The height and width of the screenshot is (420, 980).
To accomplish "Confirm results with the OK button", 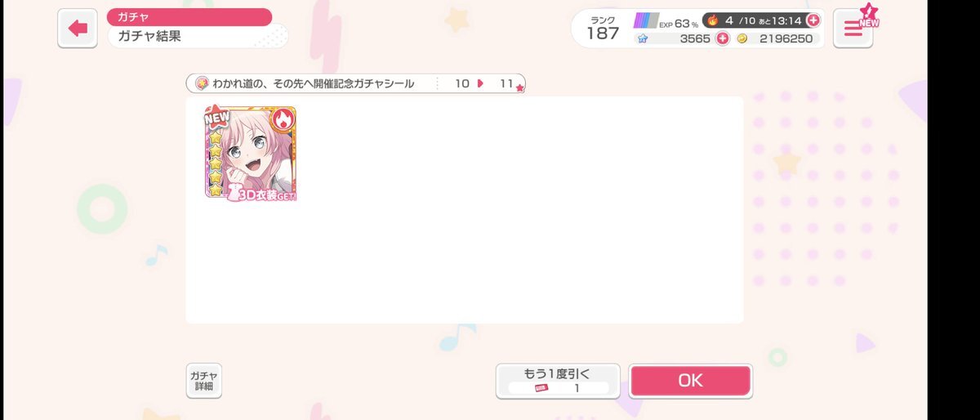I will (x=690, y=381).
